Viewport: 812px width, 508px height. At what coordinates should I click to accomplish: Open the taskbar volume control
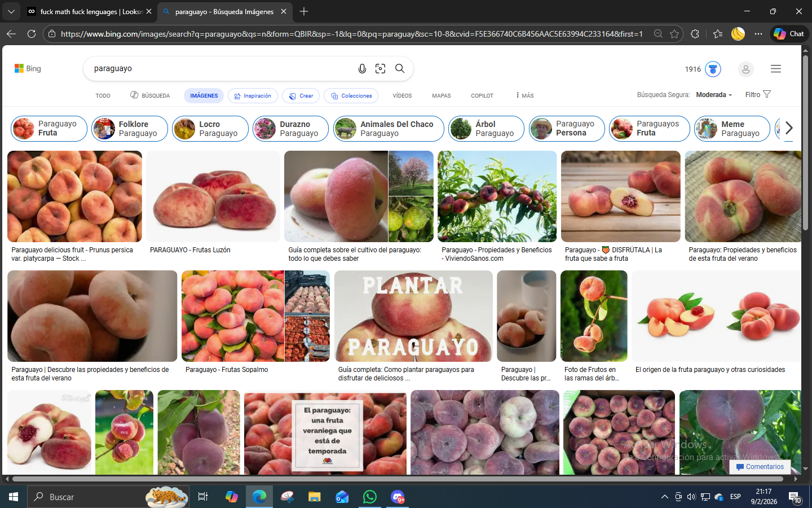(691, 497)
